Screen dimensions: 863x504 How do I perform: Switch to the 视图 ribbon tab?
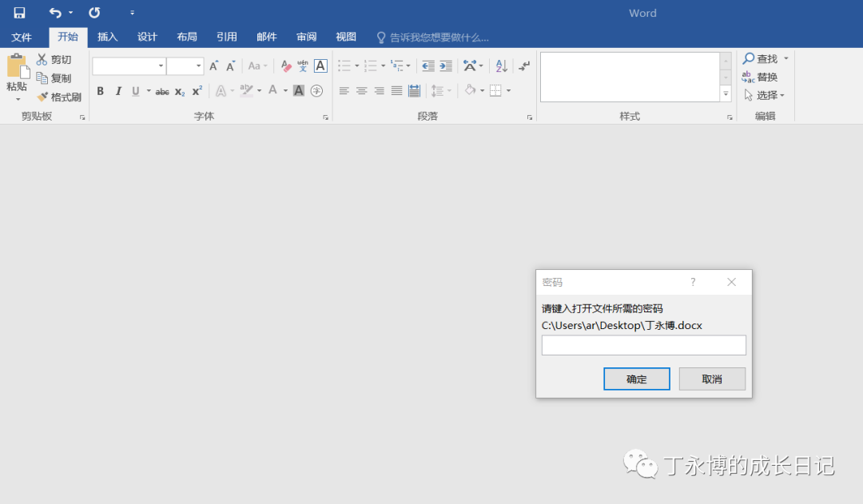click(346, 37)
